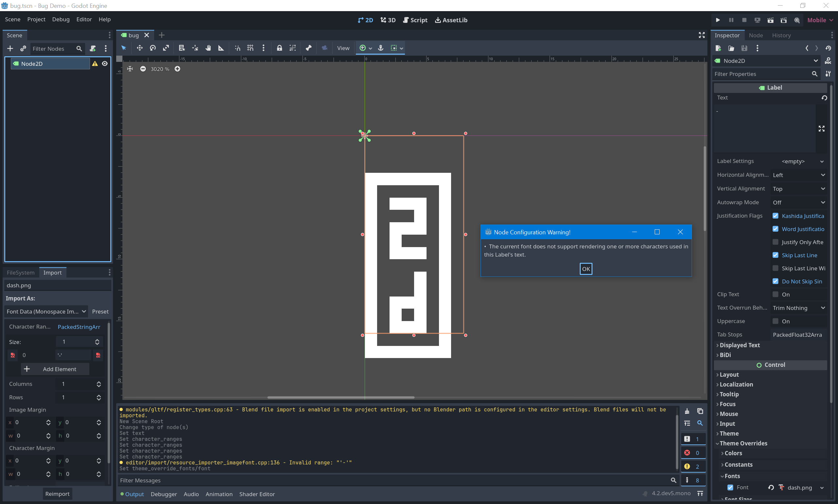
Task: Click OK on the Node Configuration Warning
Action: pos(586,269)
